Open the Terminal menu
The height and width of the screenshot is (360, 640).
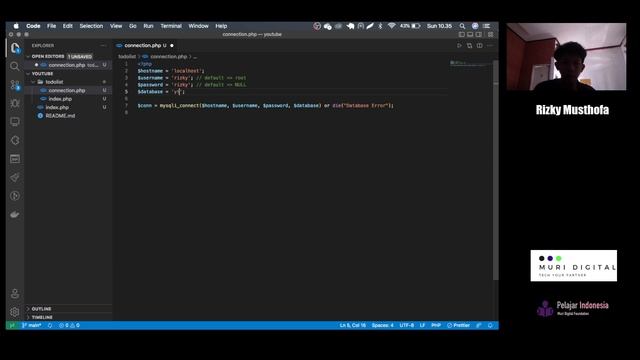[x=171, y=26]
